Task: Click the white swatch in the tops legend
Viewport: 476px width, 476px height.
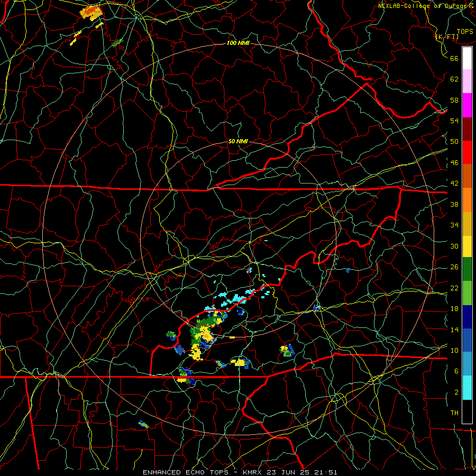Action: click(467, 58)
